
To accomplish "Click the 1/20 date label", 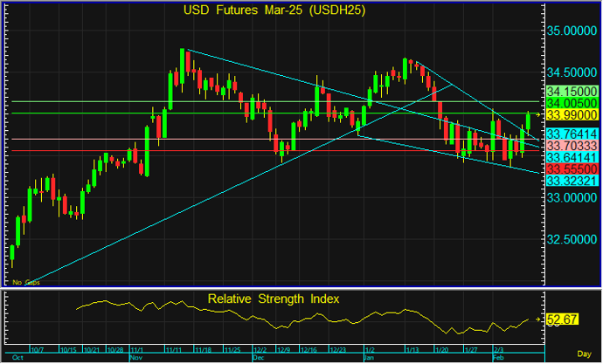I will (x=441, y=350).
